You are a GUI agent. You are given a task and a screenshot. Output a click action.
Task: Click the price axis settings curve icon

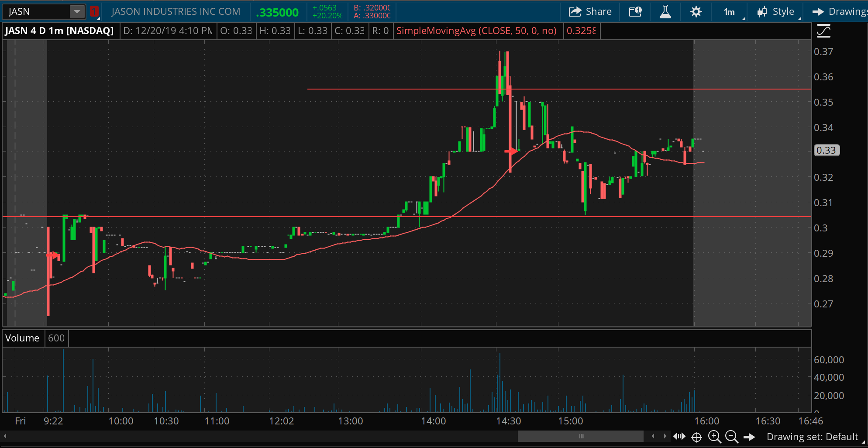point(823,31)
